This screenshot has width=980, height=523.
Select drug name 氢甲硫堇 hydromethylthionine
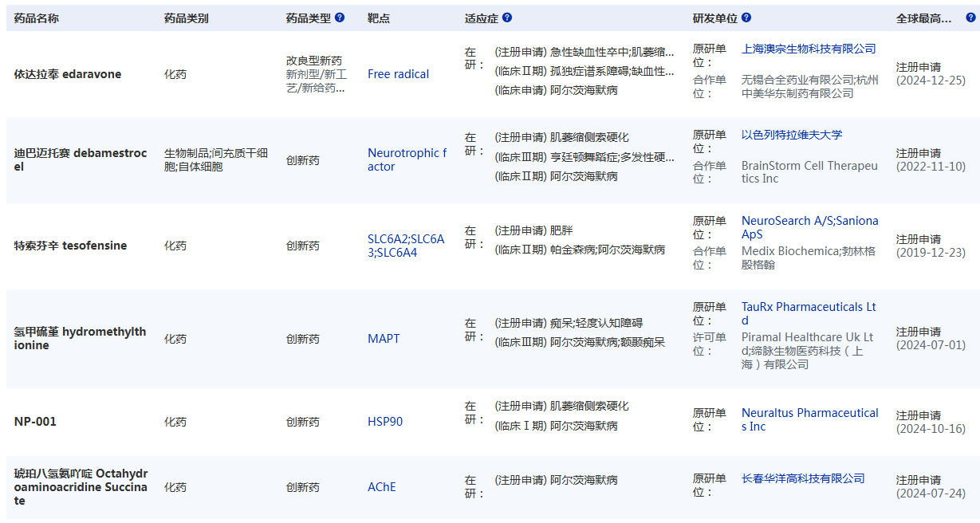tap(80, 339)
